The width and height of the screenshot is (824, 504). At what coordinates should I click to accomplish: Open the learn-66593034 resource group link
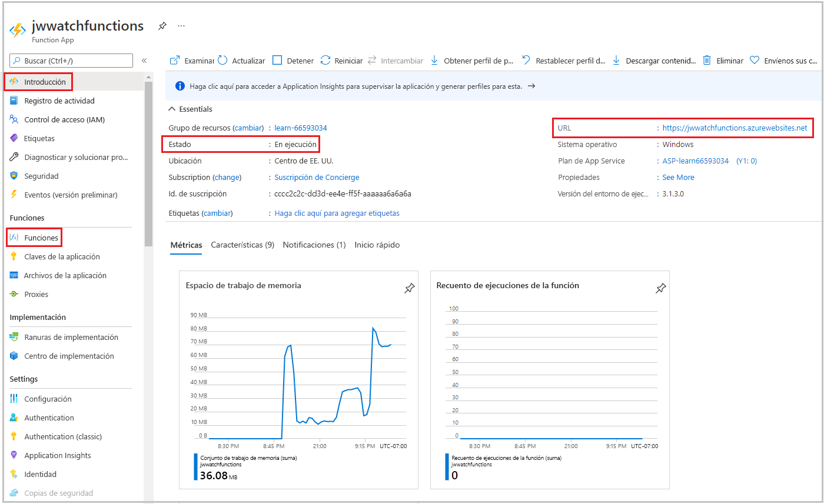(301, 128)
